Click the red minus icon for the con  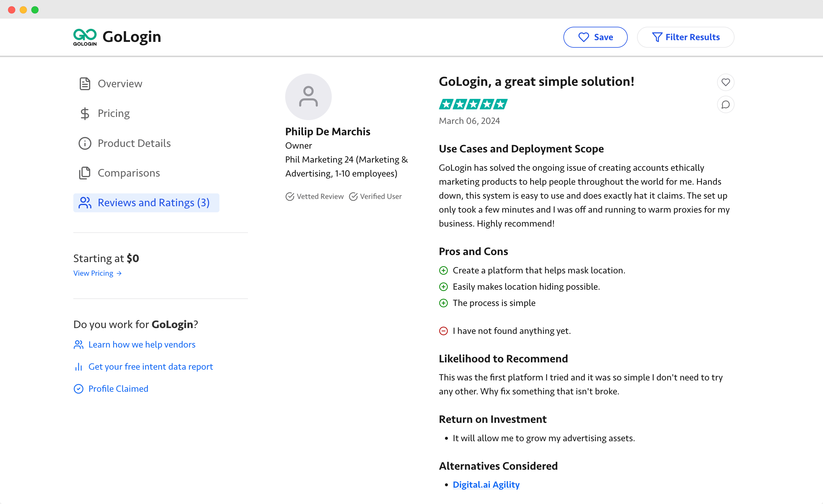point(443,331)
